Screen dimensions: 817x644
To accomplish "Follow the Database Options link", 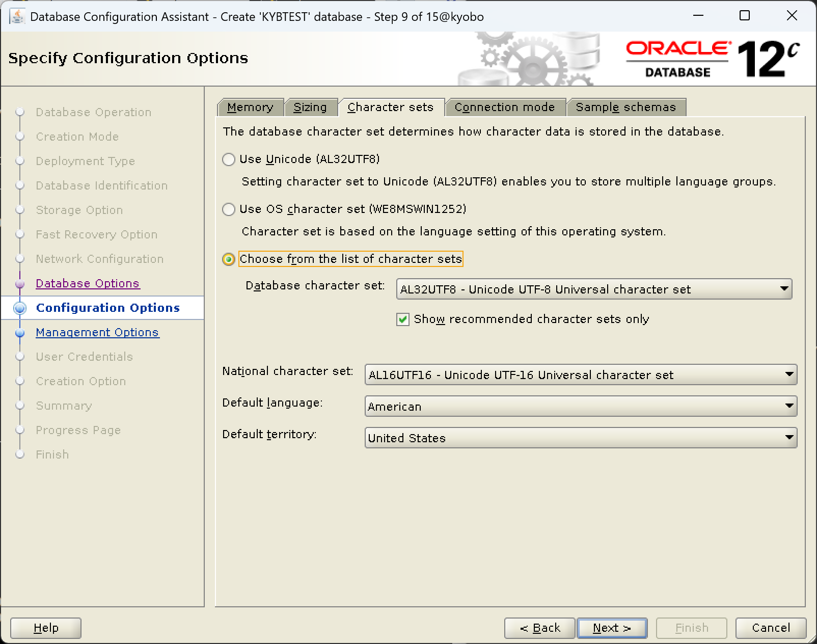I will click(88, 284).
